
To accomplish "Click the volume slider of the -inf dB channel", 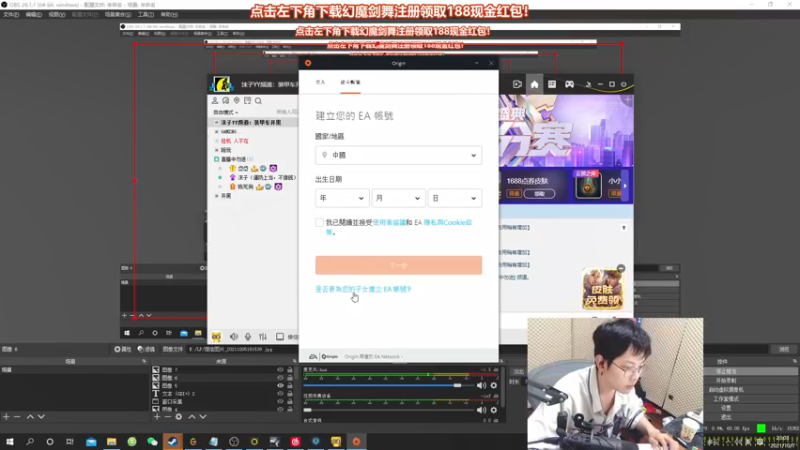I will [389, 410].
